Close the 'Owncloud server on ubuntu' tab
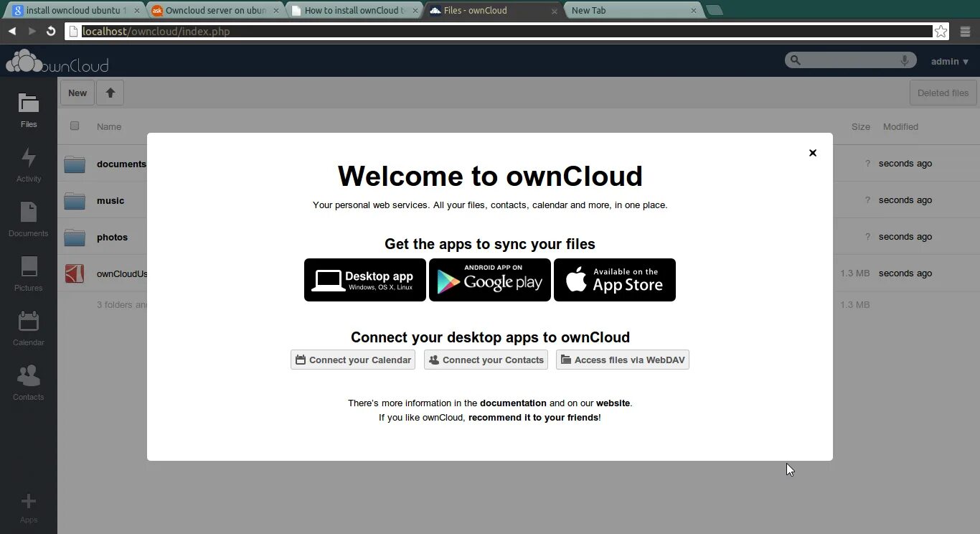Screen dimensions: 980x534 276,11
